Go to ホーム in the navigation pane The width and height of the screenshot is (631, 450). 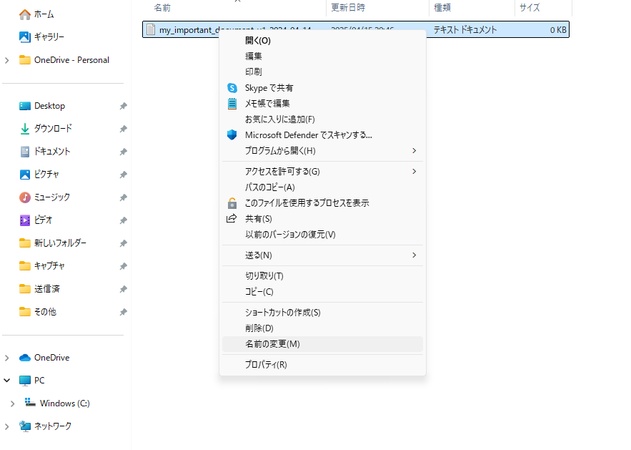pyautogui.click(x=44, y=14)
